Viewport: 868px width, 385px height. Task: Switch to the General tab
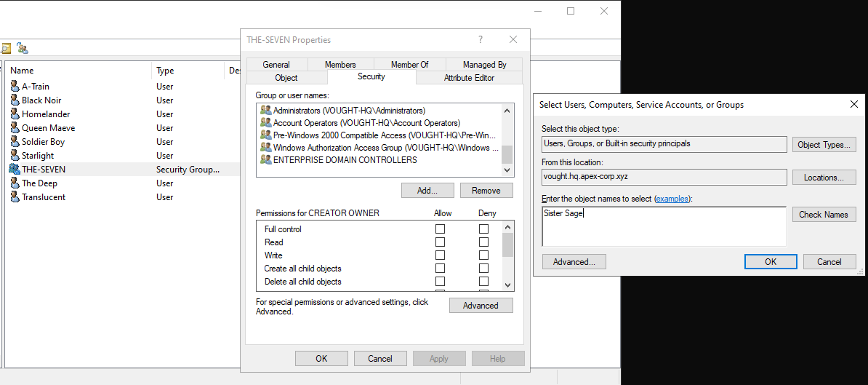276,64
